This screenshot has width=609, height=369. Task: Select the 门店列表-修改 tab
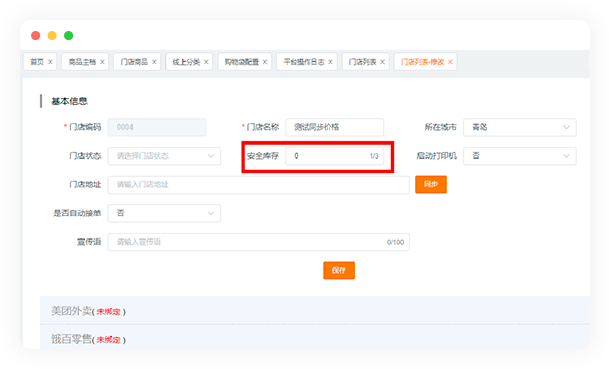pyautogui.click(x=425, y=62)
